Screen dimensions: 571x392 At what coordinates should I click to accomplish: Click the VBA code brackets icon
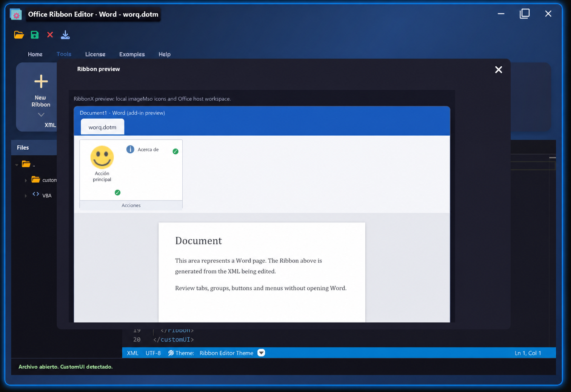(x=36, y=194)
